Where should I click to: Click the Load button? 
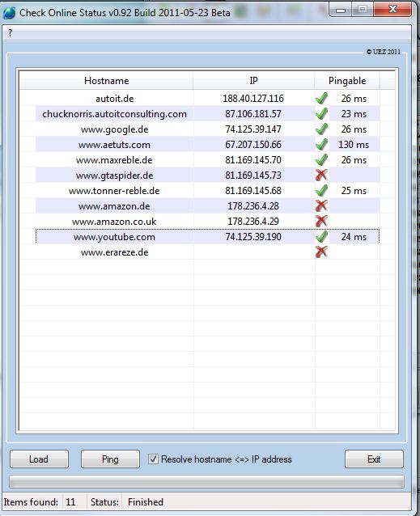pos(39,459)
